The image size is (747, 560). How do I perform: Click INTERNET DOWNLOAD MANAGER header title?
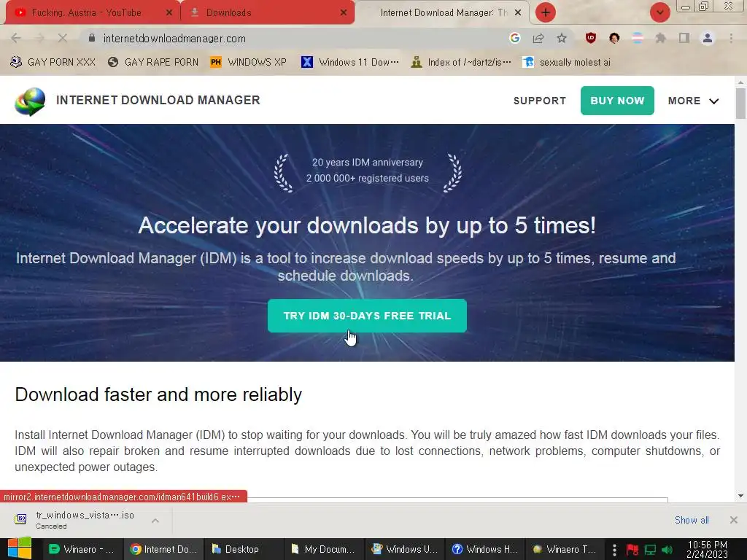pyautogui.click(x=158, y=100)
